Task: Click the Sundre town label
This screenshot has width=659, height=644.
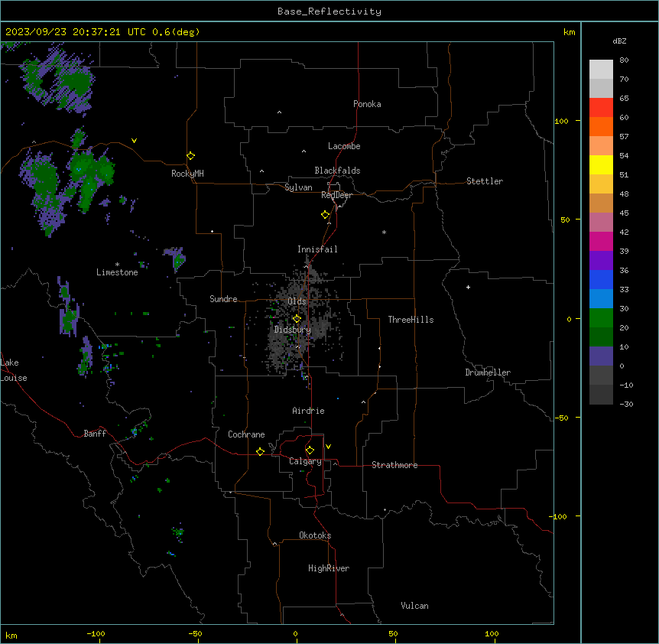Action: click(223, 299)
